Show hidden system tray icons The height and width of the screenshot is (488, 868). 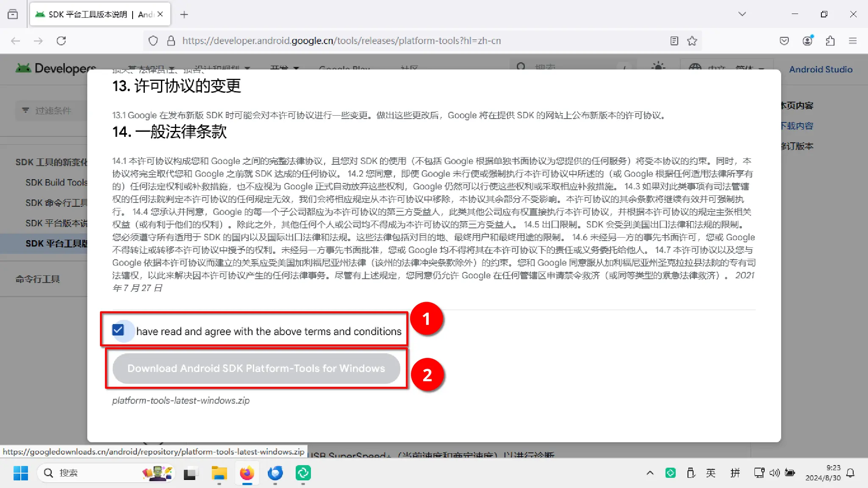point(650,473)
